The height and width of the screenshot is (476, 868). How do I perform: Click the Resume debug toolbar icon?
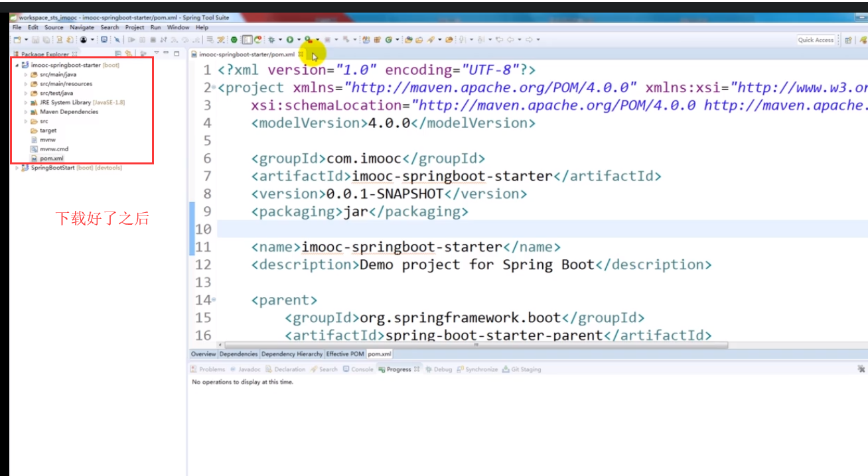(x=131, y=40)
